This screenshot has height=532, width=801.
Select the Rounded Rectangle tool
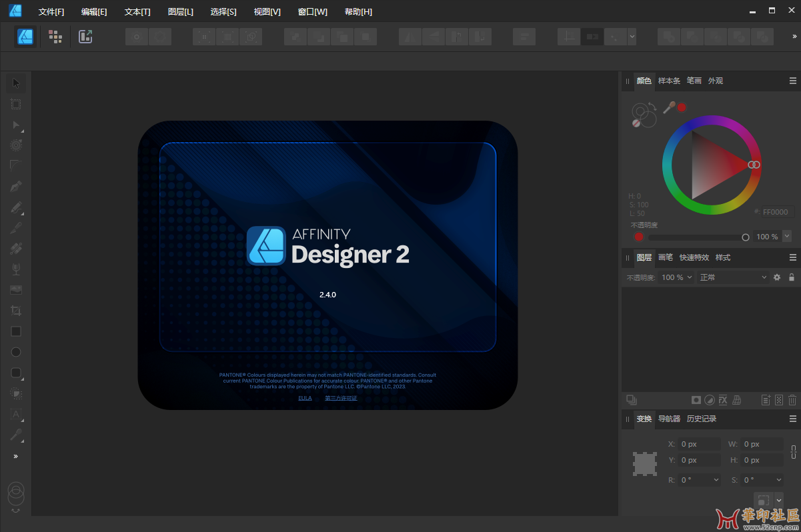click(x=16, y=373)
